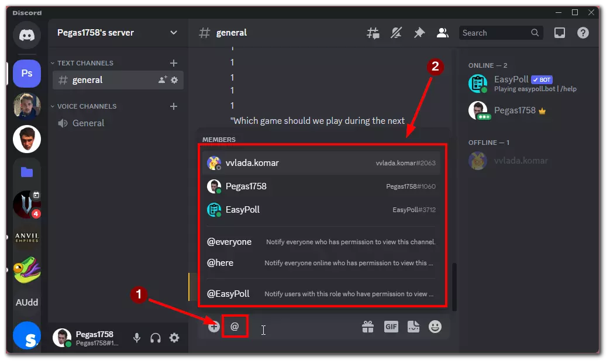The width and height of the screenshot is (610, 364).
Task: Collapse the TEXT CHANNELS category
Action: tap(85, 63)
